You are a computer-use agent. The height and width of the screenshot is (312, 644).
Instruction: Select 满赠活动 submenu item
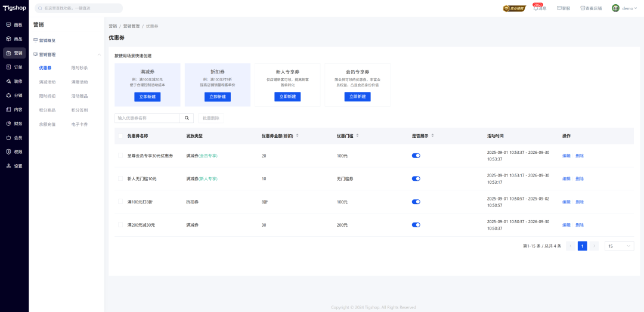(x=79, y=82)
